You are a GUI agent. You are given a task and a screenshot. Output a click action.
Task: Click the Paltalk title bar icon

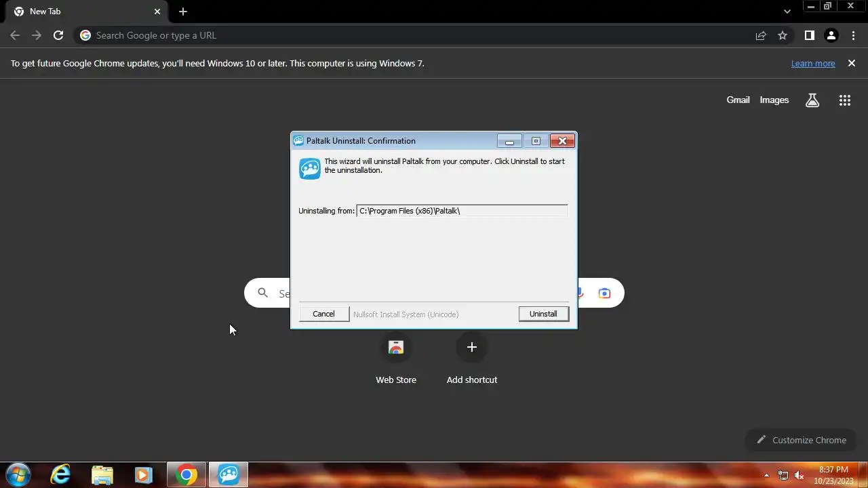click(x=298, y=141)
